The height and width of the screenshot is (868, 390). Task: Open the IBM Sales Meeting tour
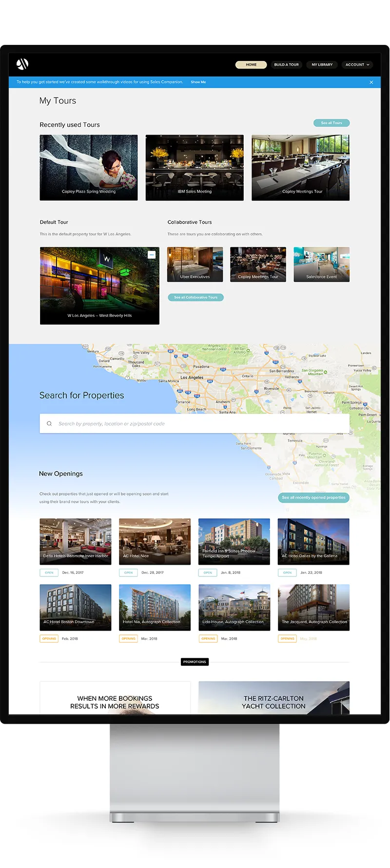[195, 168]
